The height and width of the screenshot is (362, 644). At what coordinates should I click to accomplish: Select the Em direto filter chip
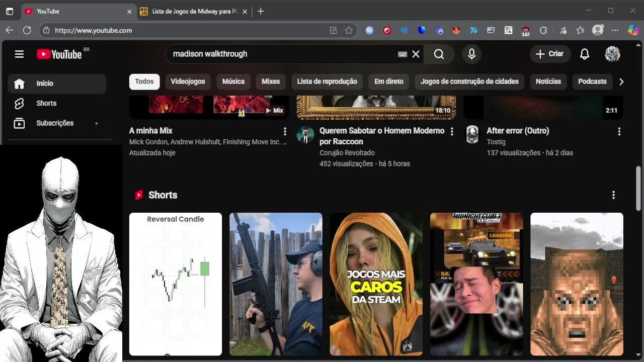[389, 81]
